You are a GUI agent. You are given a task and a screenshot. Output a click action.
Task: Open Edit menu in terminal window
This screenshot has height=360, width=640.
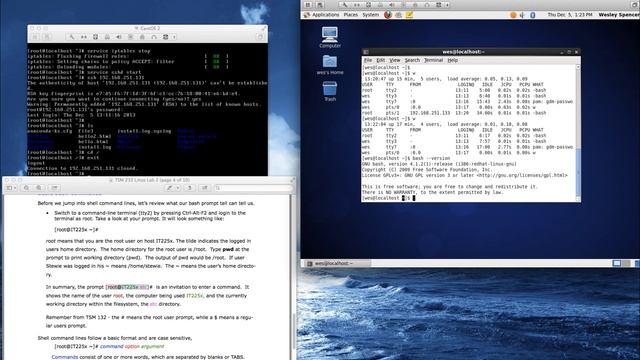[x=380, y=60]
